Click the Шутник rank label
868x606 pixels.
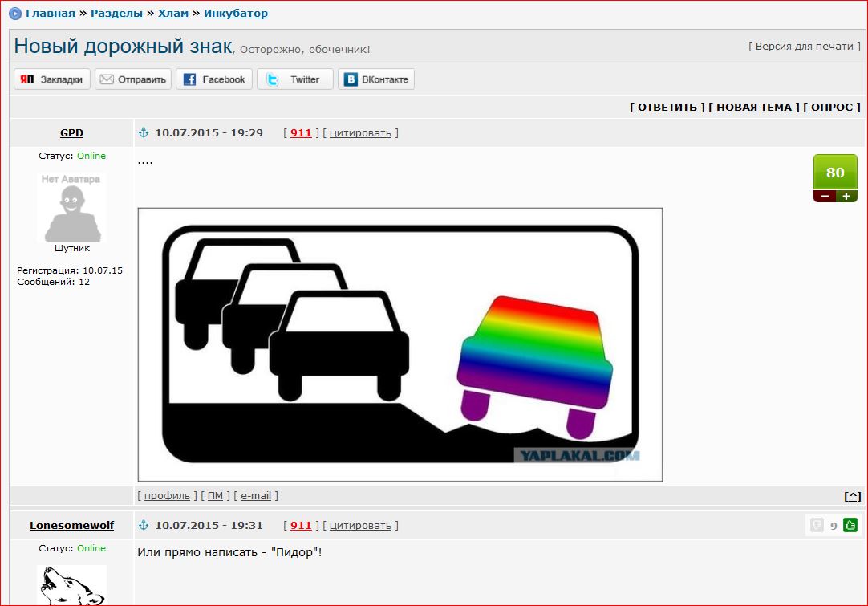click(x=72, y=248)
